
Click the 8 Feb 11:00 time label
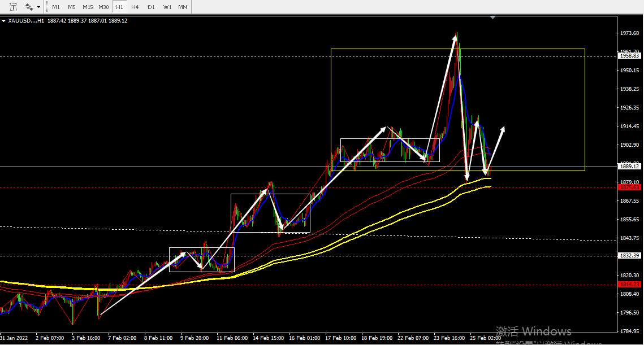158,338
